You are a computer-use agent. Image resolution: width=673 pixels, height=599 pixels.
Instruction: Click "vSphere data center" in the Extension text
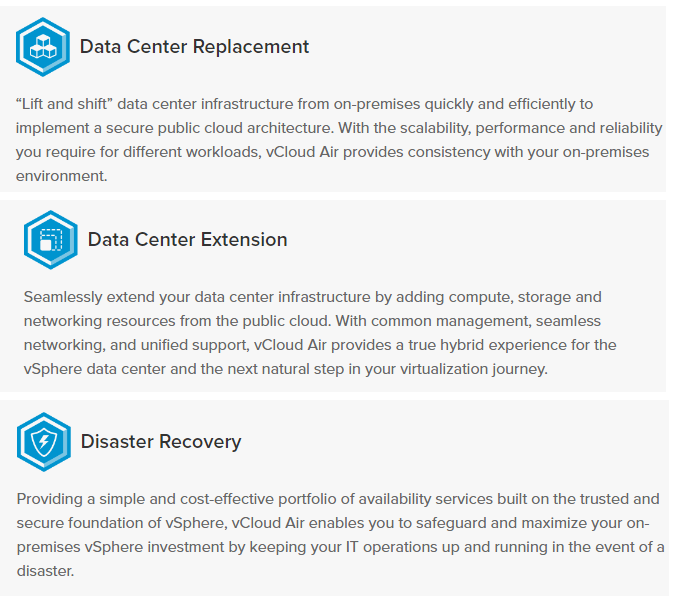[94, 369]
